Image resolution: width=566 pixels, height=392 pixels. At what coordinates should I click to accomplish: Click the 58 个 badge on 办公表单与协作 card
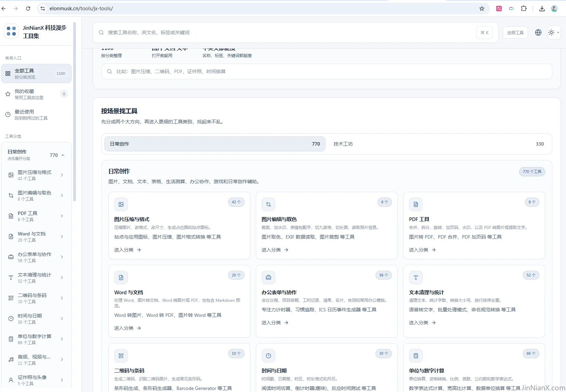tap(384, 275)
